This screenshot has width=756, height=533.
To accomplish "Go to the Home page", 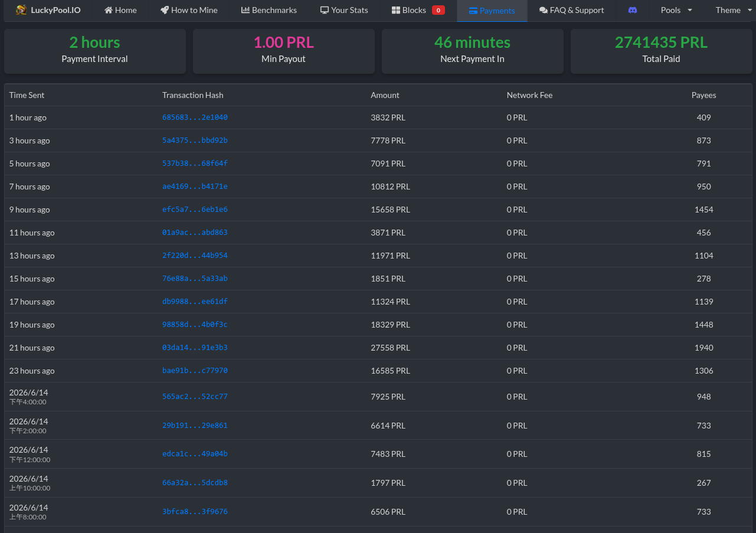I will [120, 10].
